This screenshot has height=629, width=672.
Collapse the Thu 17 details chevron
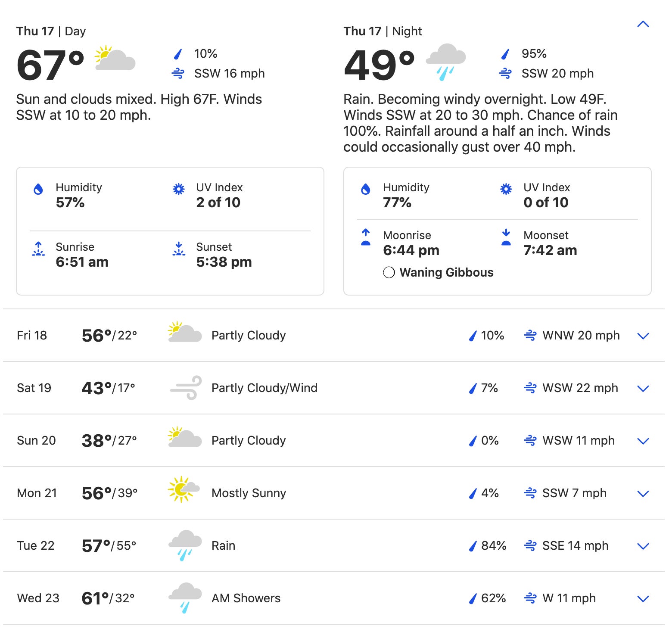(x=643, y=24)
